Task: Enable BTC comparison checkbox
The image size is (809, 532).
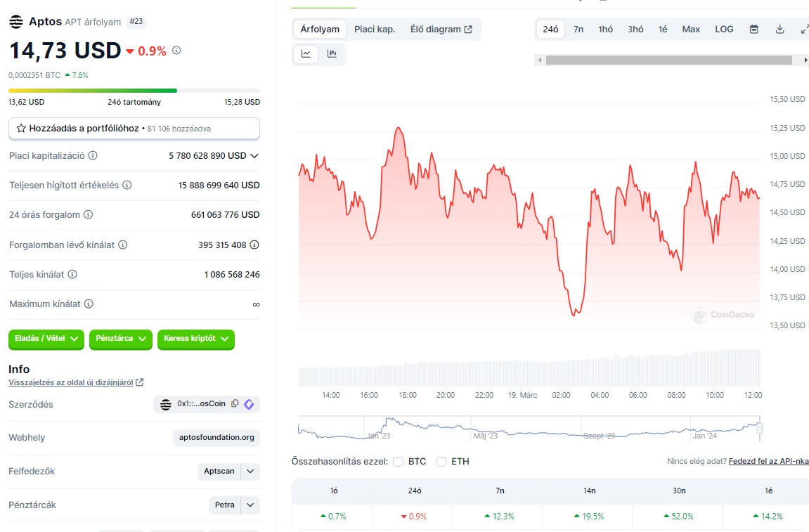Action: pos(398,462)
